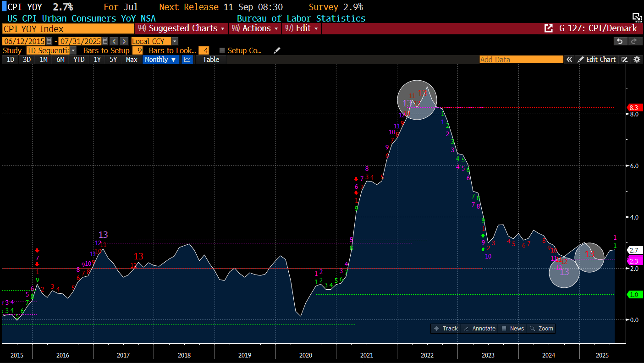Open the start date calendar picker
Viewport: 644px width, 363px height.
[49, 41]
